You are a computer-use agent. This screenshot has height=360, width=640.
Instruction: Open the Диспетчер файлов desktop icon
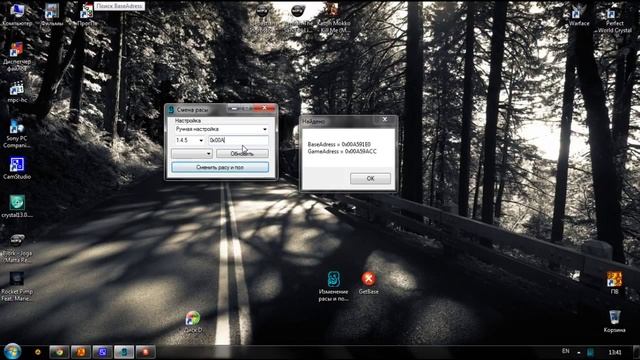[17, 57]
